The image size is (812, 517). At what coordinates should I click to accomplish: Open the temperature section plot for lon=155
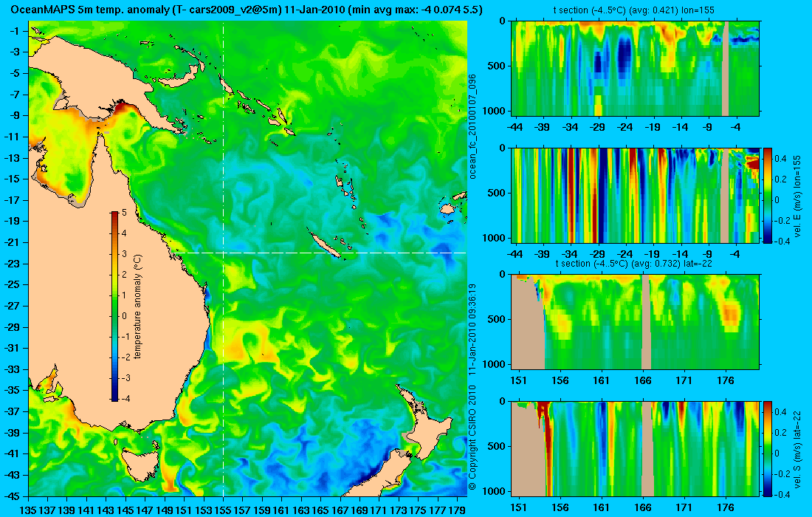(636, 69)
